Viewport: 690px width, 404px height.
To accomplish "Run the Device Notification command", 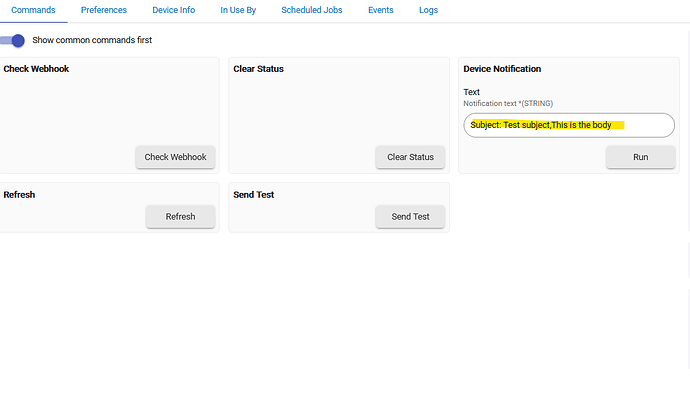I will pyautogui.click(x=640, y=157).
